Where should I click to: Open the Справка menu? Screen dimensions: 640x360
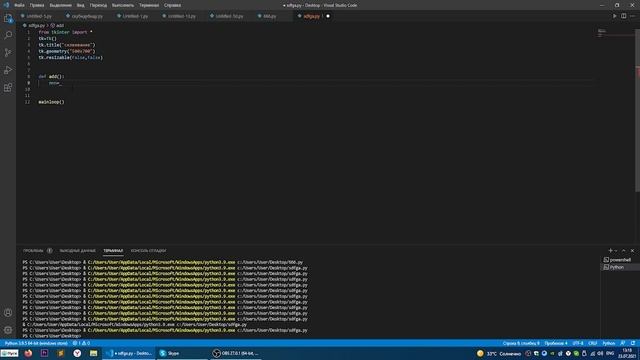point(172,5)
